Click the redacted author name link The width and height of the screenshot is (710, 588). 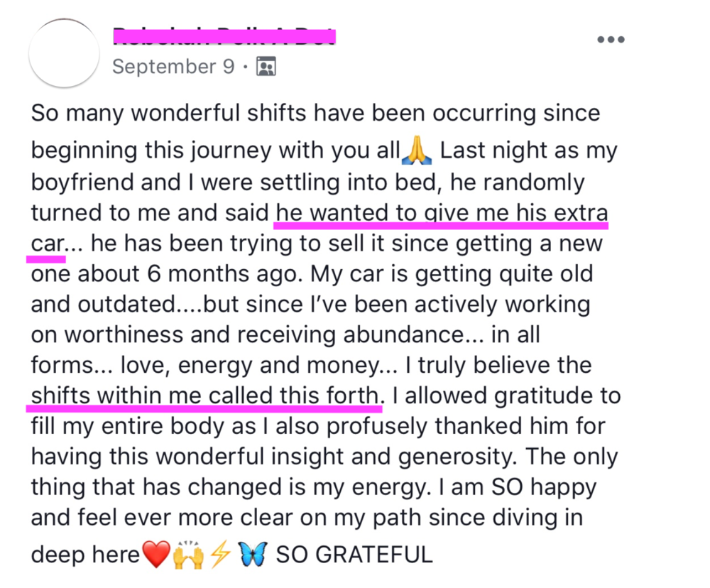[224, 36]
